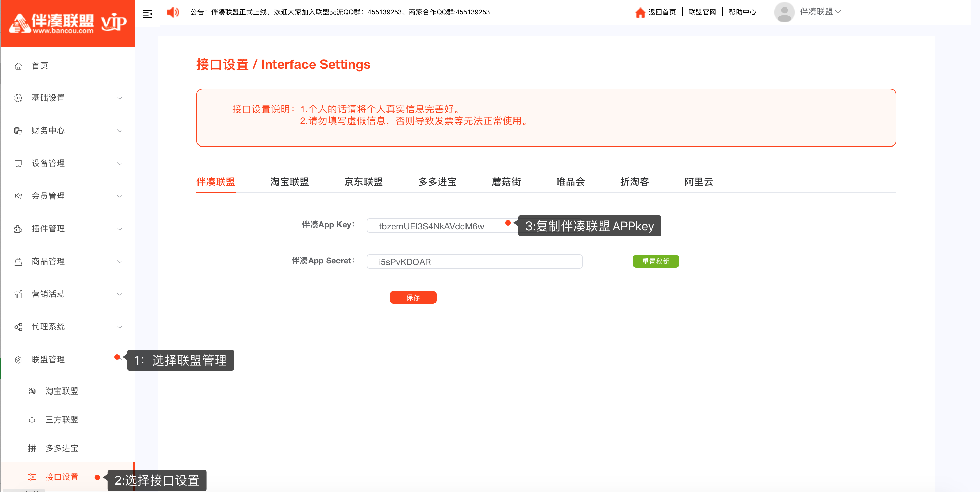Image resolution: width=980 pixels, height=492 pixels.
Task: Click the 财务中心 coins icon
Action: coord(18,130)
